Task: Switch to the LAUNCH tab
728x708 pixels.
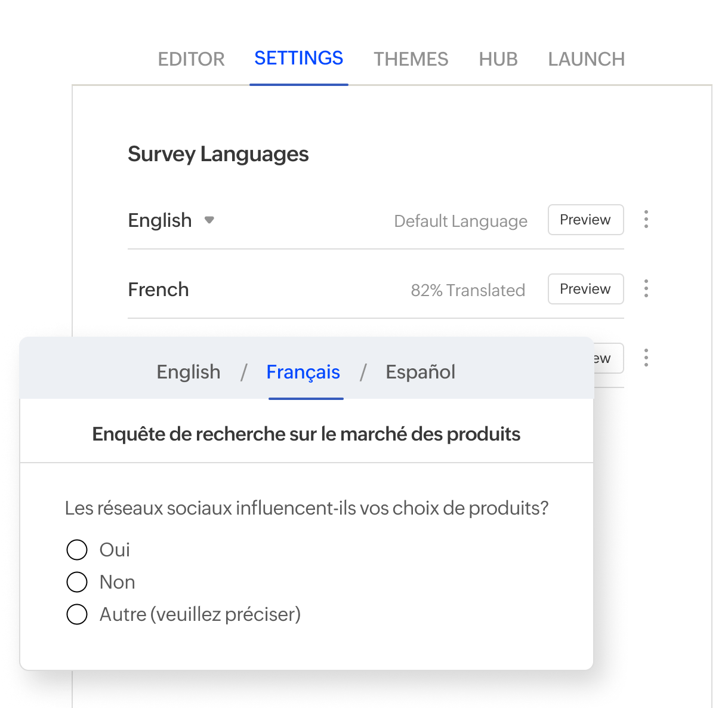Action: pyautogui.click(x=586, y=59)
